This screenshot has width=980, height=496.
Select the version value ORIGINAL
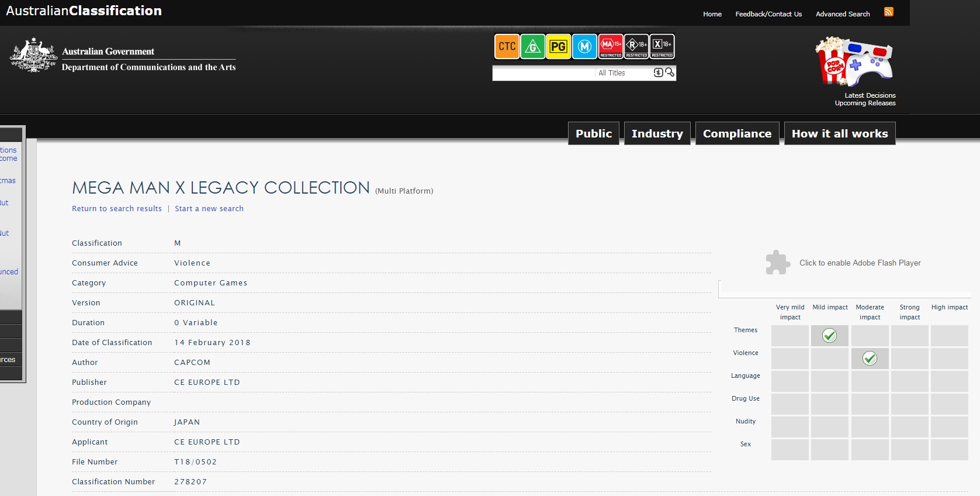coord(195,303)
